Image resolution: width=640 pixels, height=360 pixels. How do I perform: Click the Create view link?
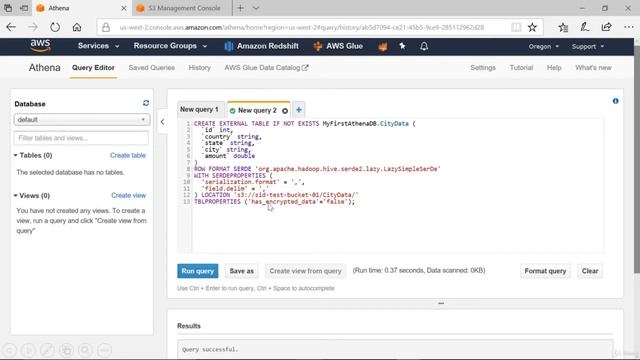[128, 196]
